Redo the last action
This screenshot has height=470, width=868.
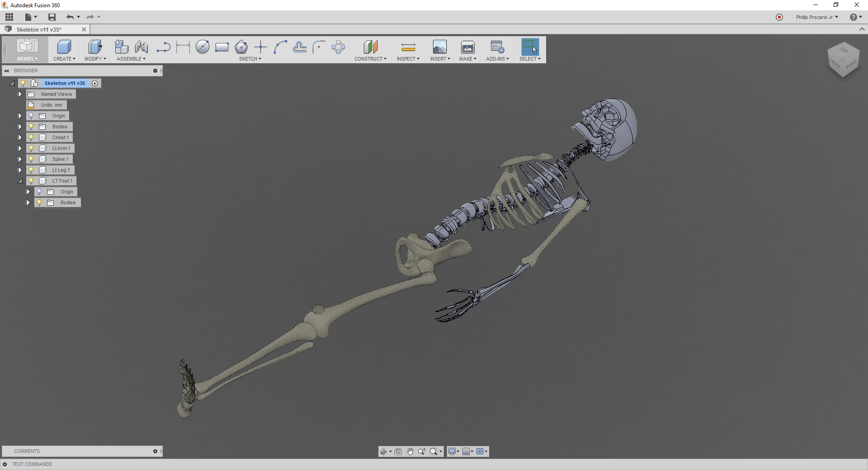(x=90, y=17)
